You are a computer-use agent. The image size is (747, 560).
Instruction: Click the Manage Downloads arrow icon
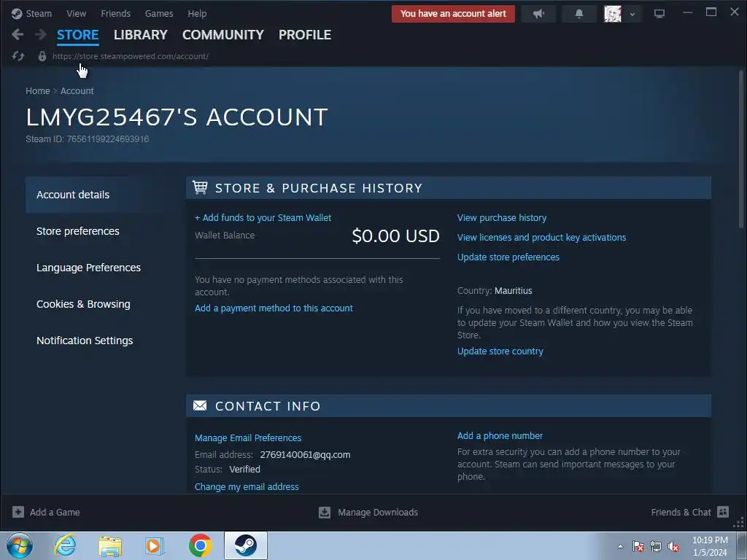pyautogui.click(x=325, y=513)
